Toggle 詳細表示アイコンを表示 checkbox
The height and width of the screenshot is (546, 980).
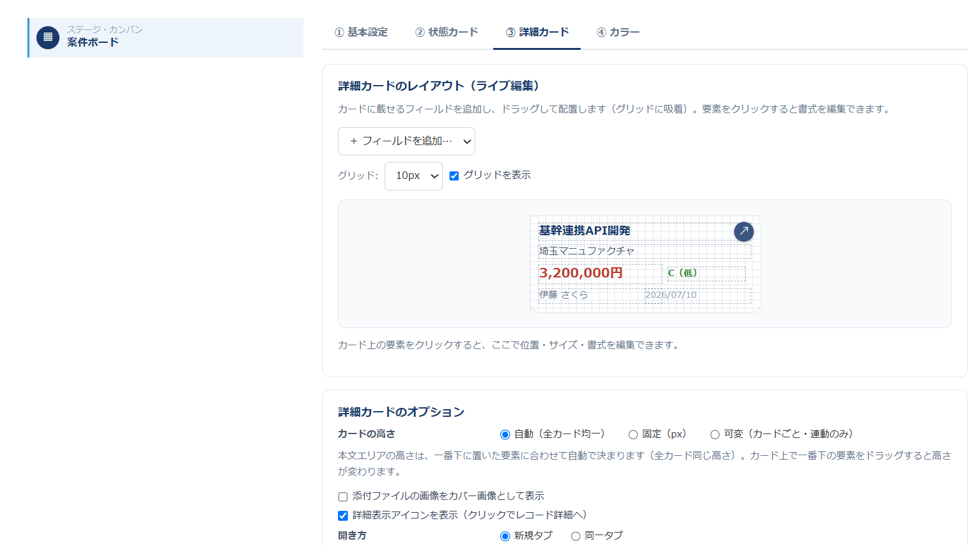pyautogui.click(x=343, y=516)
